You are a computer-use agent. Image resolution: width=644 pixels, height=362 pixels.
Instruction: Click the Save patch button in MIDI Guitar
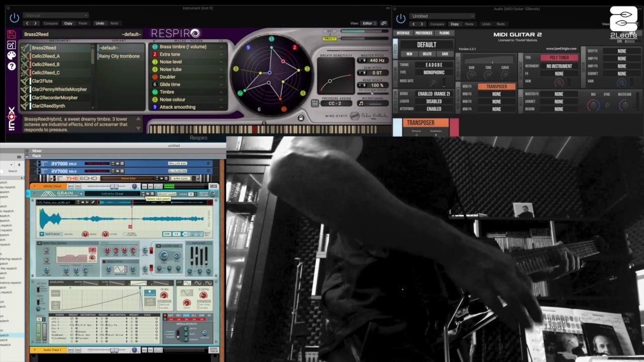click(x=445, y=54)
